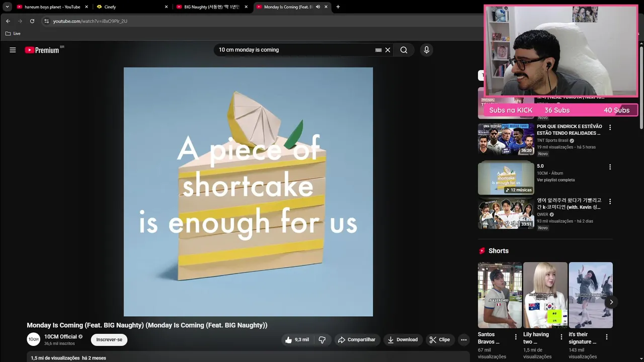644x362 pixels.
Task: Run search with the magnifier button
Action: (404, 50)
